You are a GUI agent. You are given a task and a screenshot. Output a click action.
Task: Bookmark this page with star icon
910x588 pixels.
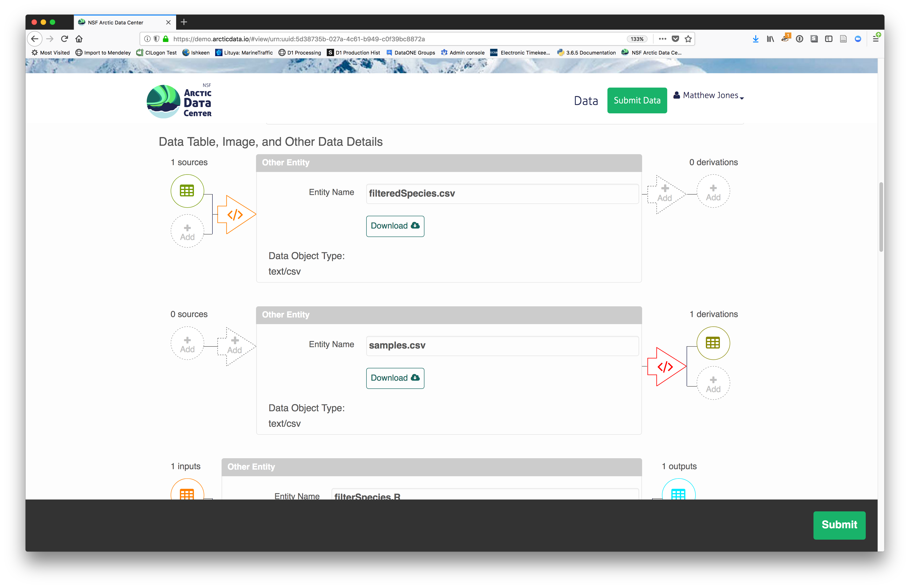688,39
